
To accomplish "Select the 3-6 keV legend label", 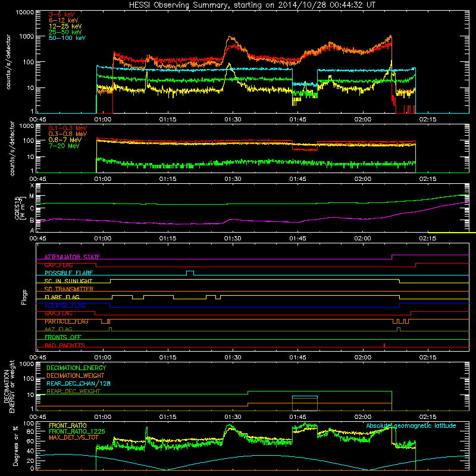I will (62, 14).
